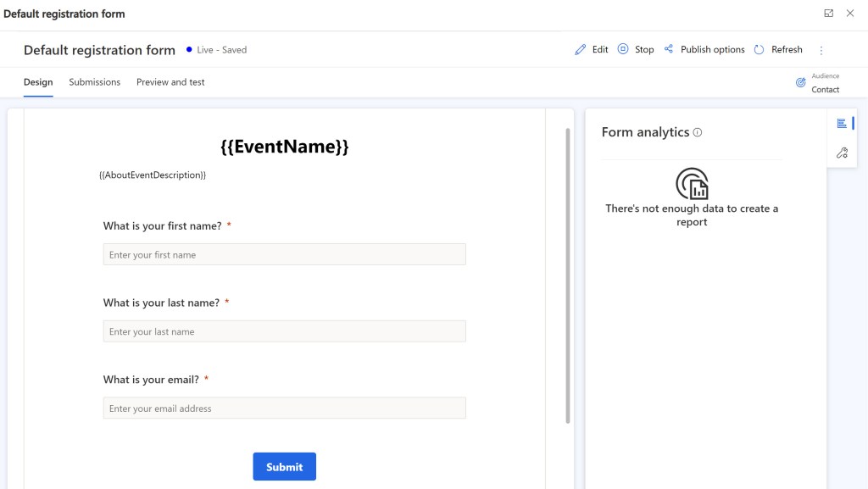Click the Audience target icon
Viewport: 868px width, 489px height.
coord(800,83)
